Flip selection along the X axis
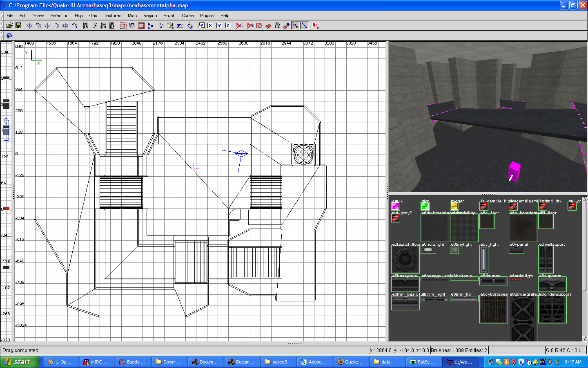The width and height of the screenshot is (588, 368). click(29, 25)
